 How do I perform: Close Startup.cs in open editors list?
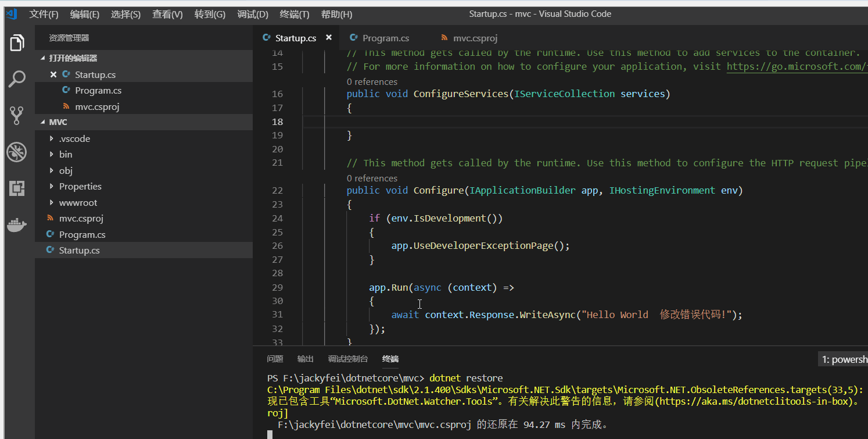(x=53, y=74)
